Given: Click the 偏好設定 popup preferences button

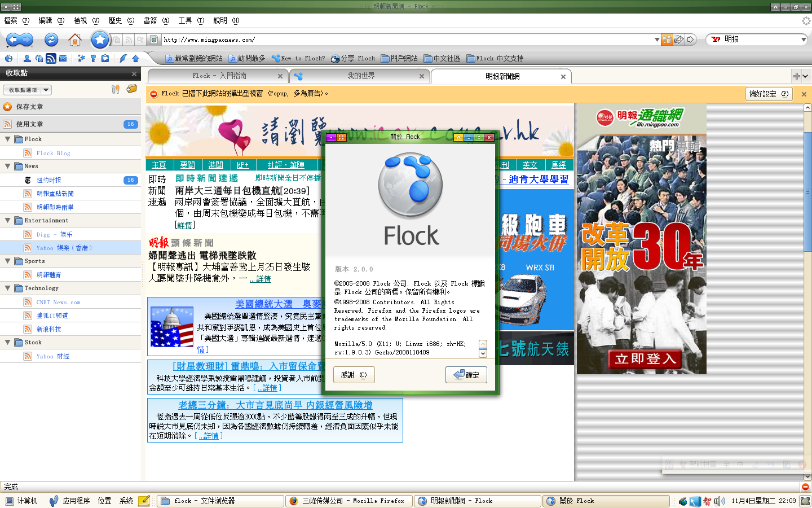Looking at the screenshot, I should click(x=769, y=94).
